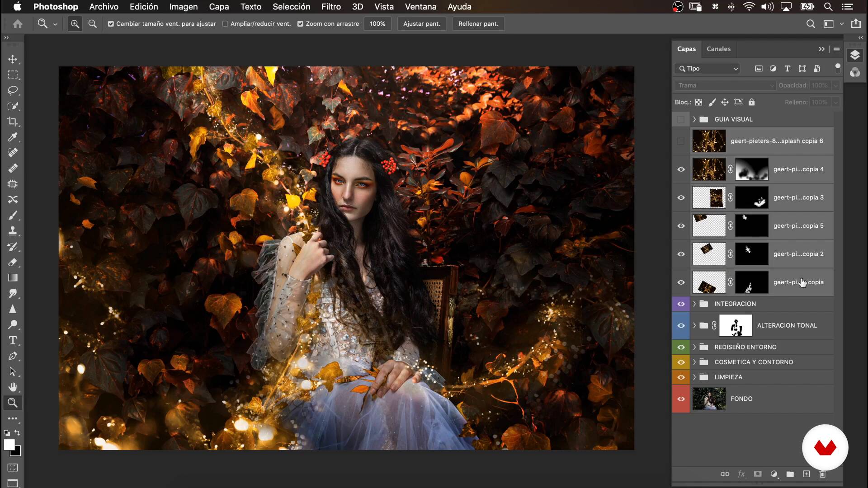Open the Filtro menu
The width and height of the screenshot is (868, 488).
tap(331, 7)
